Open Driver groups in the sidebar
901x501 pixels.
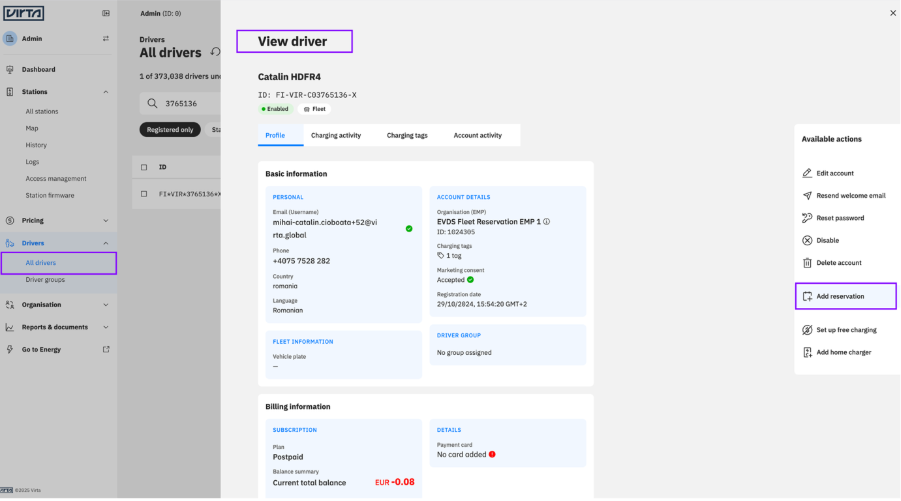(x=45, y=280)
